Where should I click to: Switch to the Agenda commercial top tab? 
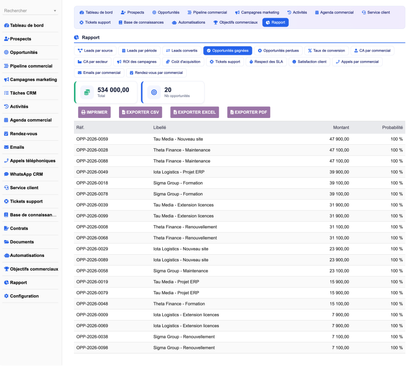[x=334, y=12]
